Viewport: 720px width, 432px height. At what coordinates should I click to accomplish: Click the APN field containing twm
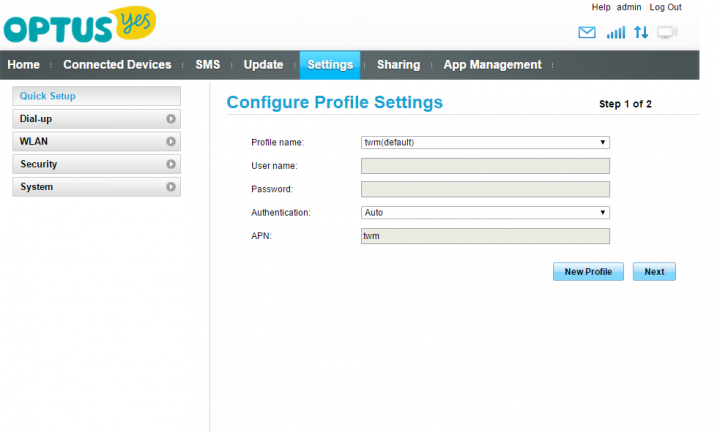click(x=485, y=236)
